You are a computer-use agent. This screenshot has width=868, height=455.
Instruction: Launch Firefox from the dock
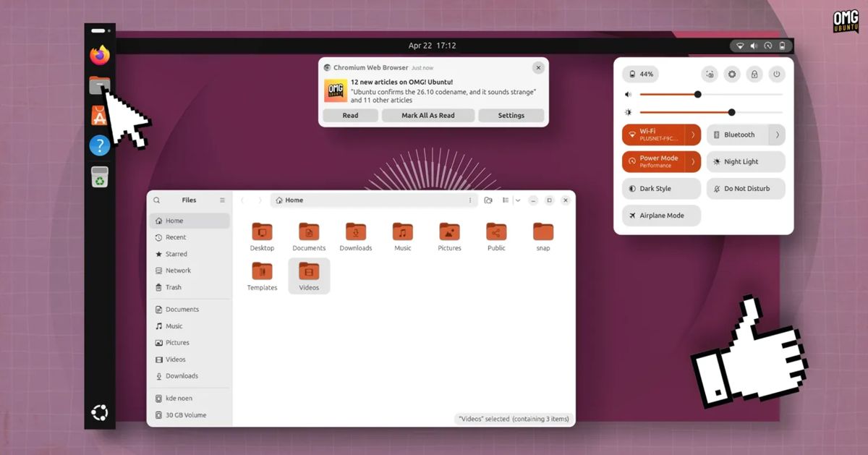tap(99, 55)
